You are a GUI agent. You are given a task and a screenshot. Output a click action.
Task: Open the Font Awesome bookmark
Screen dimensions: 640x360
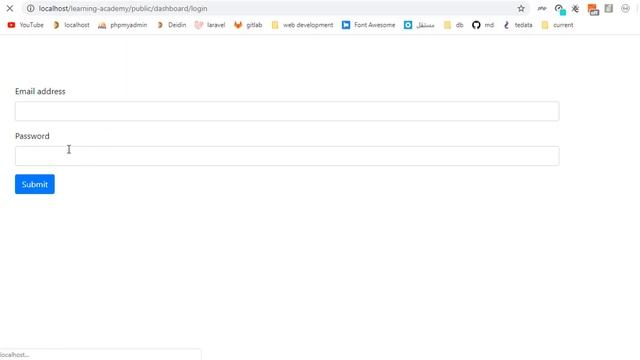pos(369,25)
